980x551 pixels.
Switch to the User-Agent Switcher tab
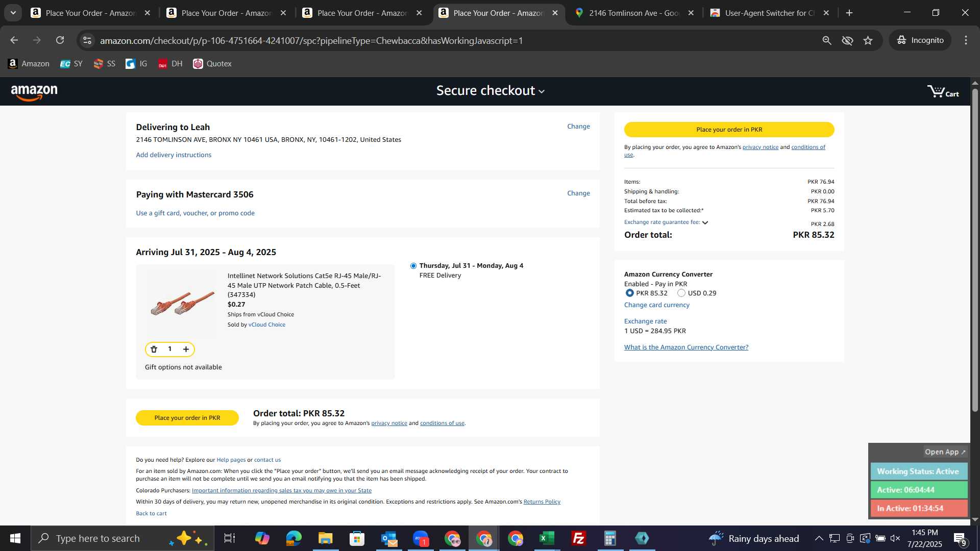pos(769,13)
